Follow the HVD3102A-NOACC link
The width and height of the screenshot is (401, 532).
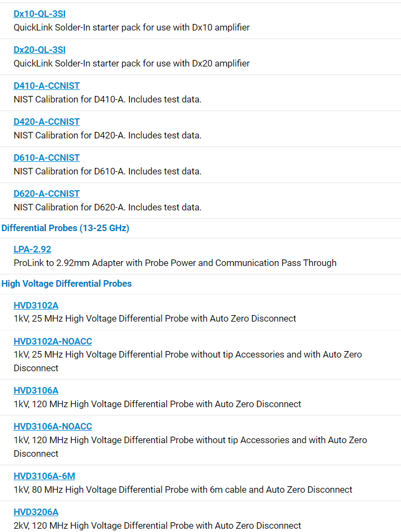coord(52,341)
